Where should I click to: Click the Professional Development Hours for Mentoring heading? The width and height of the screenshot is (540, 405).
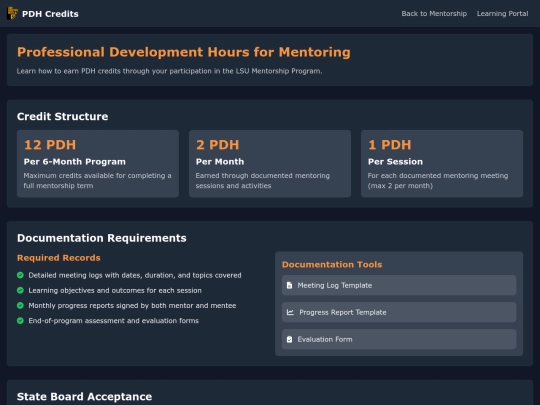coord(184,52)
